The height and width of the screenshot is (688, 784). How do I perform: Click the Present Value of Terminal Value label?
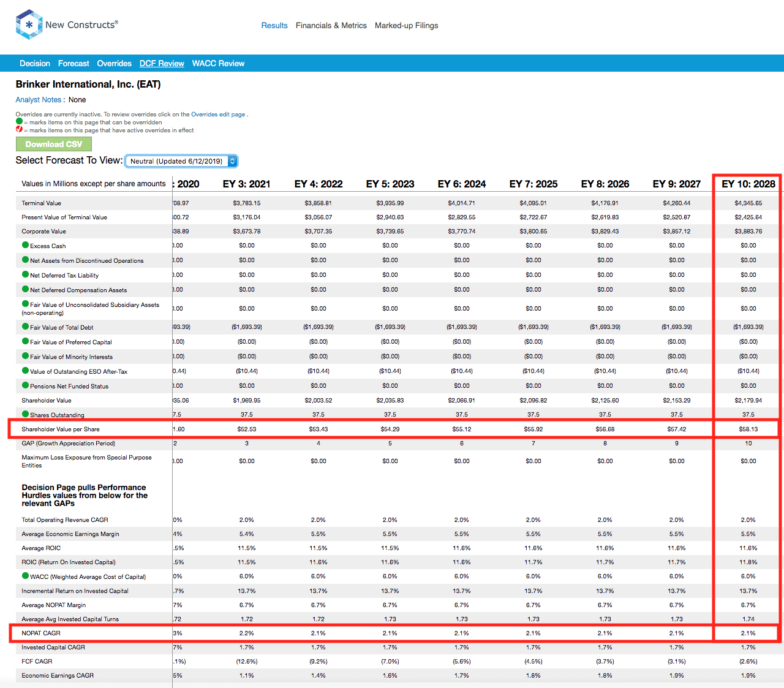64,217
